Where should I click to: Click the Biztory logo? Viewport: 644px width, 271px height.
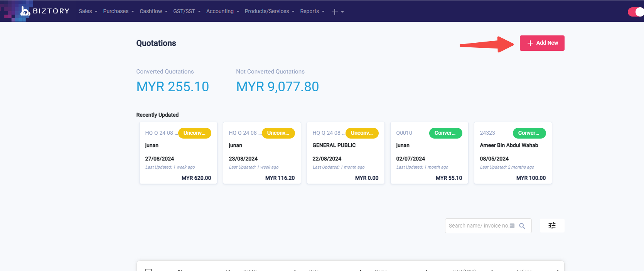[45, 11]
